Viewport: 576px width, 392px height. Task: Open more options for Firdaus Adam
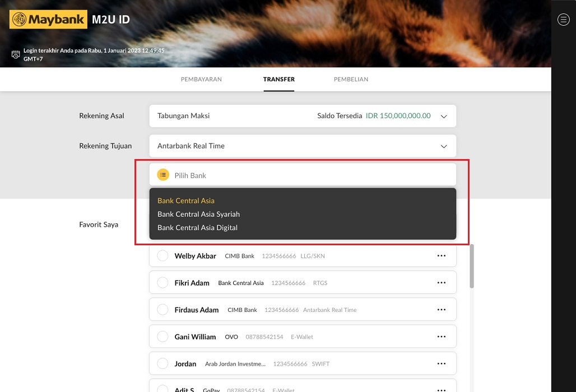click(x=442, y=310)
